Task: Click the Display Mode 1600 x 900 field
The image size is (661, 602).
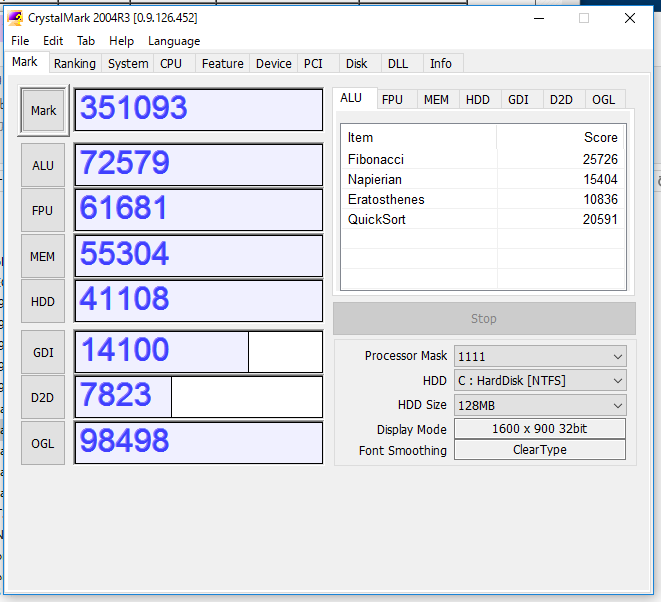Action: pyautogui.click(x=540, y=429)
